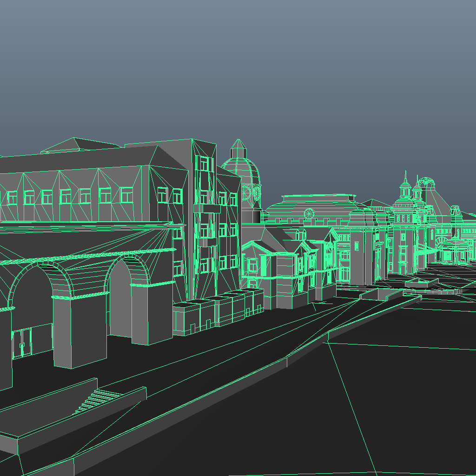Screen dimensions: 476x476
Task: Select the small spired tower on the right
Action: pyautogui.click(x=406, y=191)
